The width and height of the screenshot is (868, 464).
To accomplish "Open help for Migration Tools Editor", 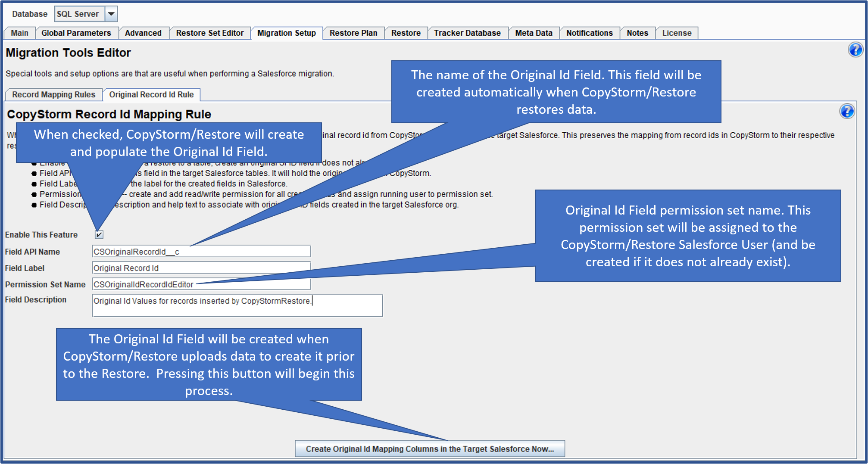I will point(855,50).
